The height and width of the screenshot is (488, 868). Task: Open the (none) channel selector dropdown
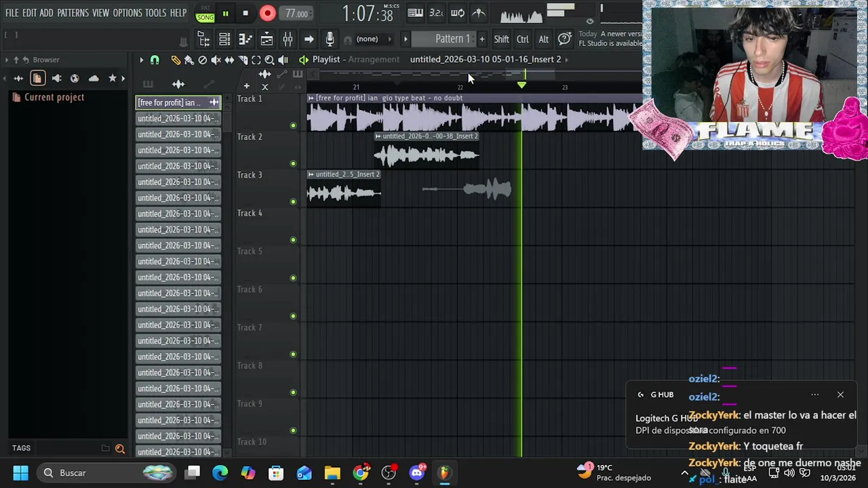click(x=370, y=39)
